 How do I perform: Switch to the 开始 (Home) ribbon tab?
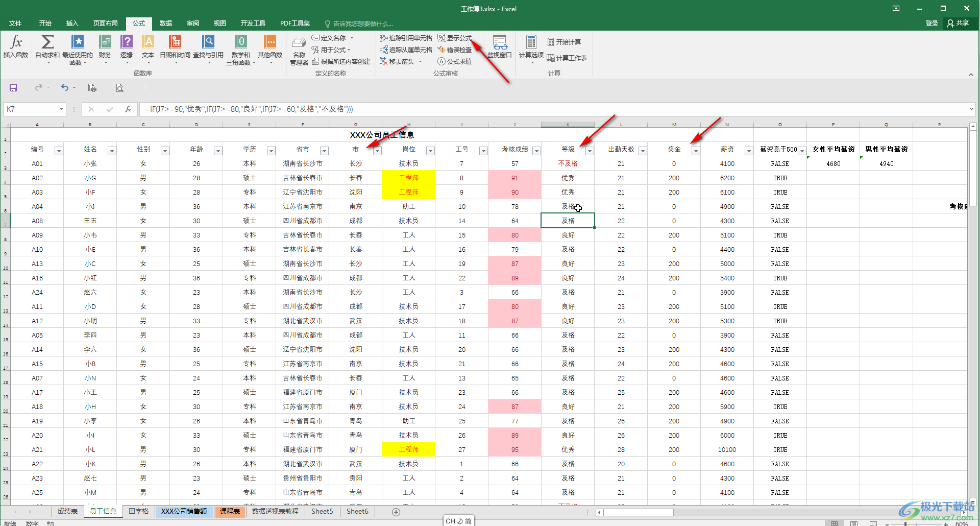pos(45,23)
